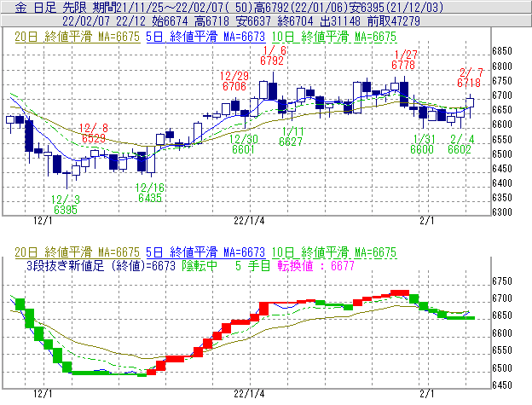Click the 出31148 volume value in header
This screenshot has width=532, height=405.
(x=340, y=21)
